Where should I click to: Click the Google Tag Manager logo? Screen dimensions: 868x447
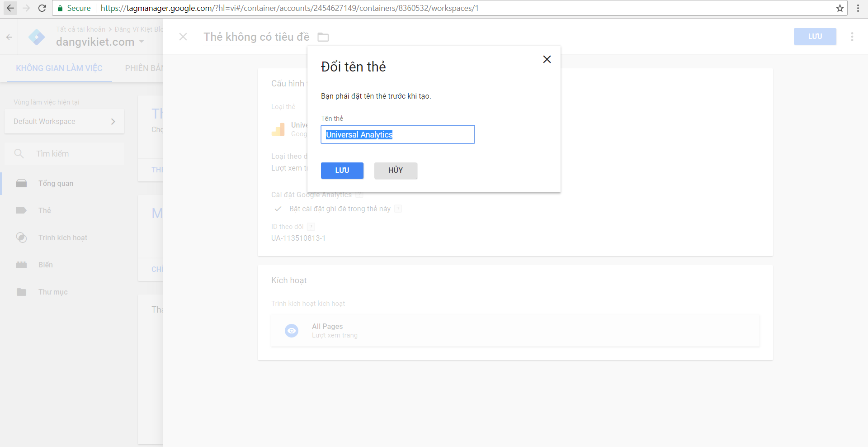click(37, 37)
